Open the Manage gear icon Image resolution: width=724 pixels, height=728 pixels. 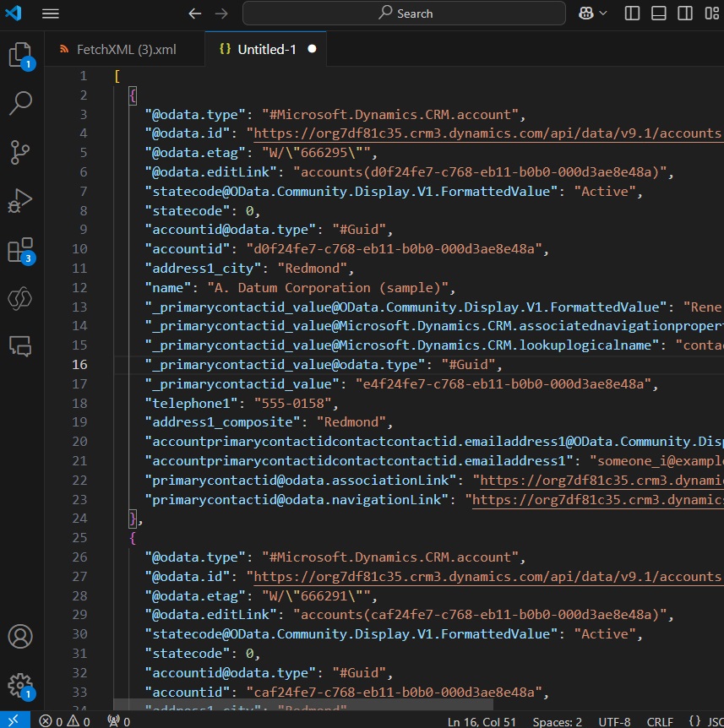click(20, 685)
